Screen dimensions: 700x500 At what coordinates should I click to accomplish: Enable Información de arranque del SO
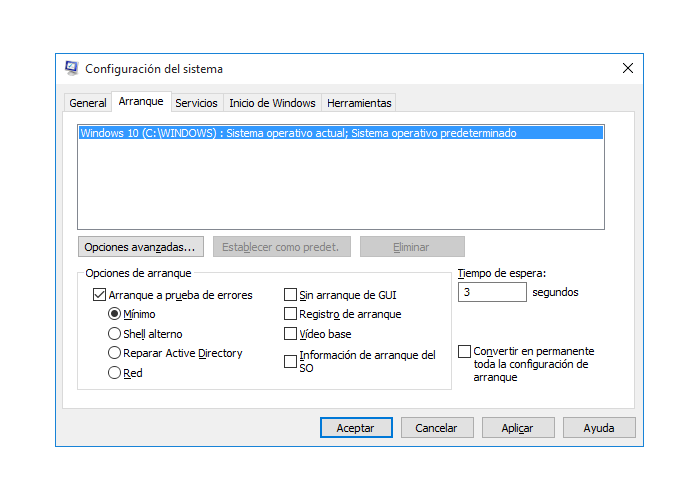[x=291, y=361]
